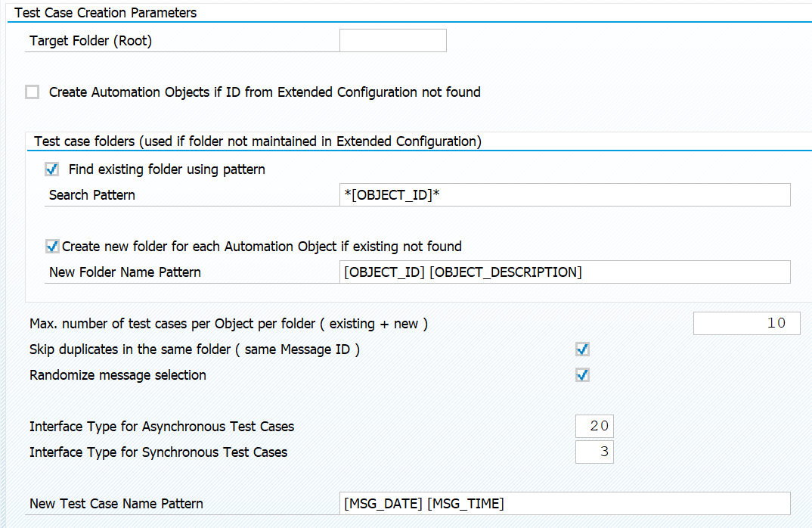Select the Test case folders group title
This screenshot has width=812, height=528.
pyautogui.click(x=258, y=141)
